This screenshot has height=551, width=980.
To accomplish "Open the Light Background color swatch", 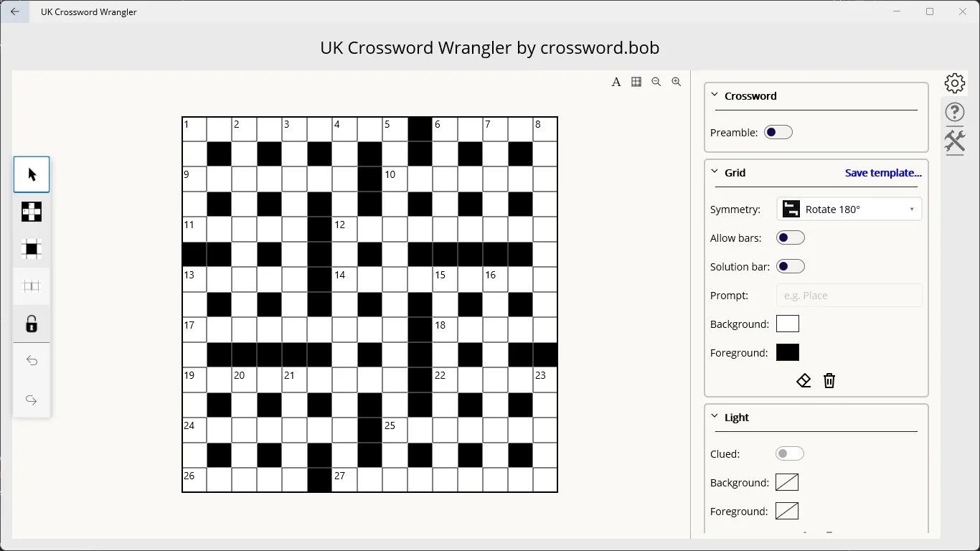I will 787,482.
